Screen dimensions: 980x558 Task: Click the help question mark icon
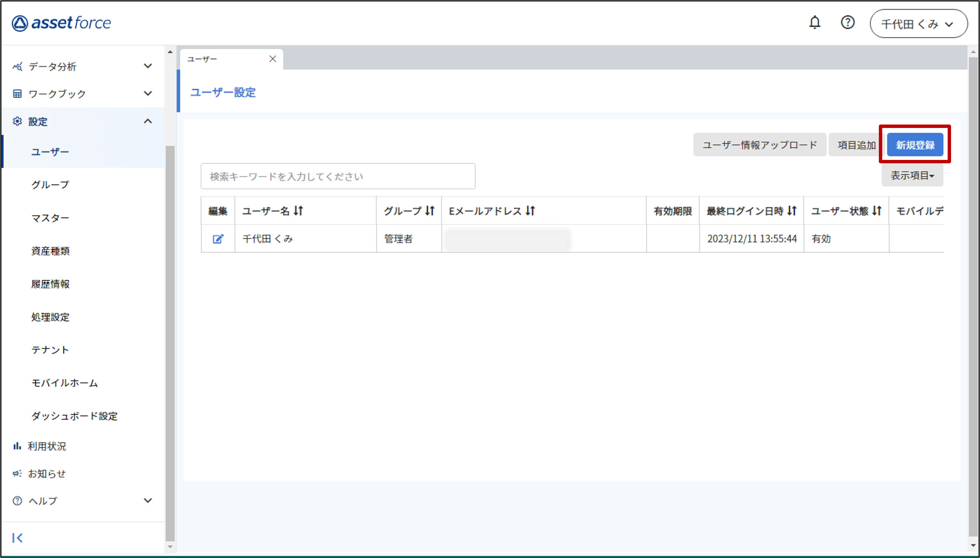[848, 23]
